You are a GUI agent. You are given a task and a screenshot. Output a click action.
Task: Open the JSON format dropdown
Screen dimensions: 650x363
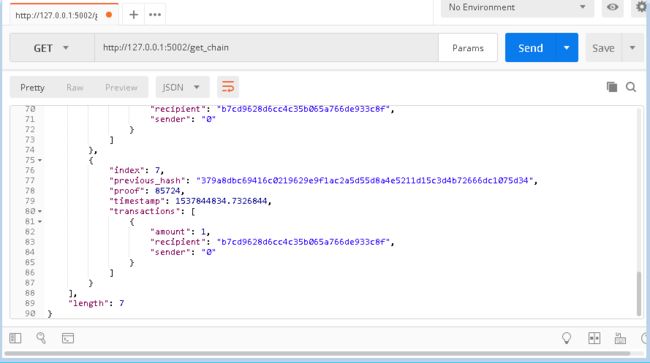tap(182, 87)
